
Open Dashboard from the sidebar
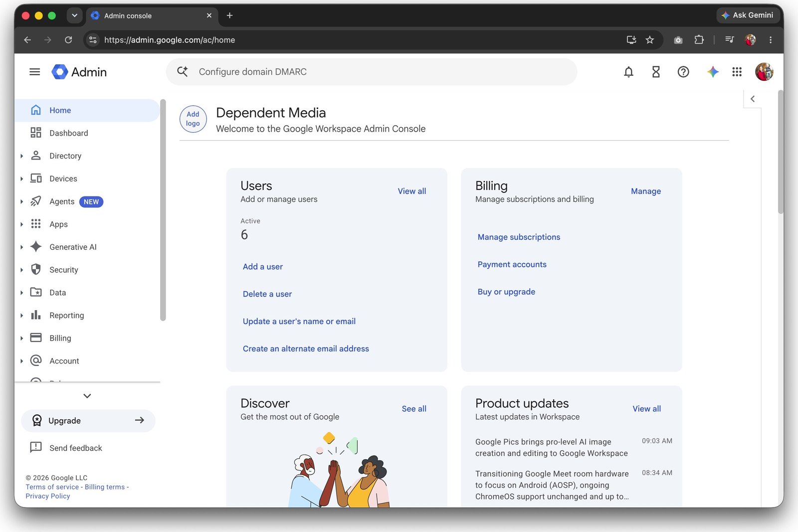point(87,133)
